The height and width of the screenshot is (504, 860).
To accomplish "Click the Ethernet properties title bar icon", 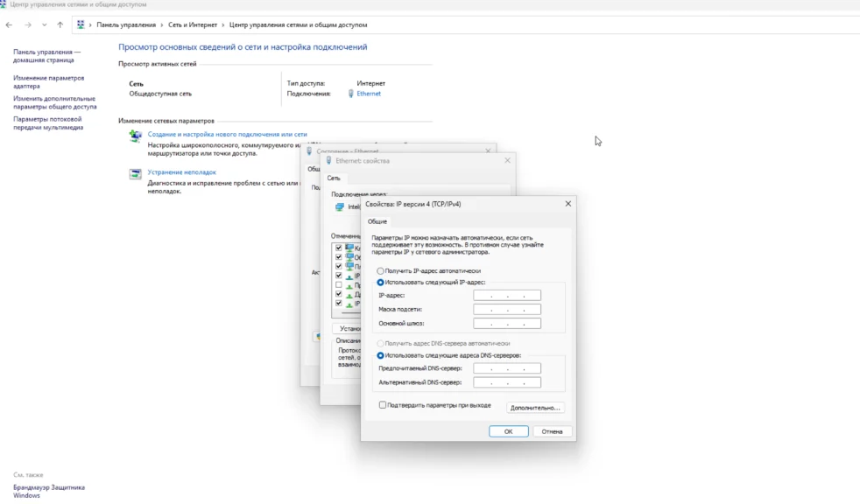I will pyautogui.click(x=329, y=161).
